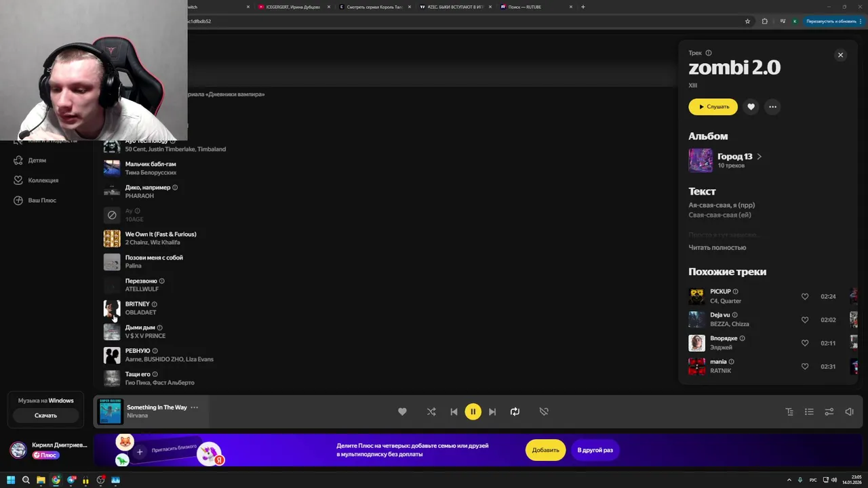The width and height of the screenshot is (868, 488).
Task: Pause the current song
Action: (473, 411)
